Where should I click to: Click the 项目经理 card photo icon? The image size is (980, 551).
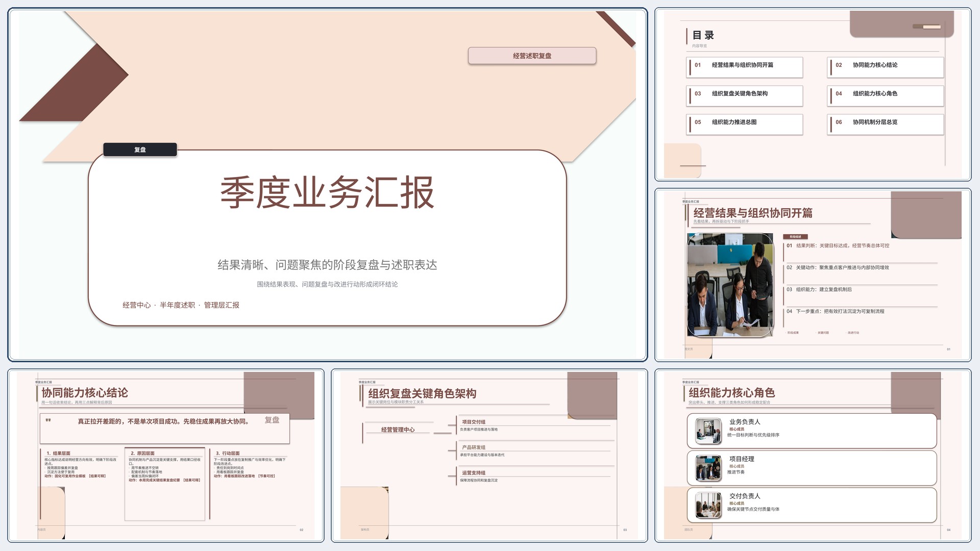point(708,468)
